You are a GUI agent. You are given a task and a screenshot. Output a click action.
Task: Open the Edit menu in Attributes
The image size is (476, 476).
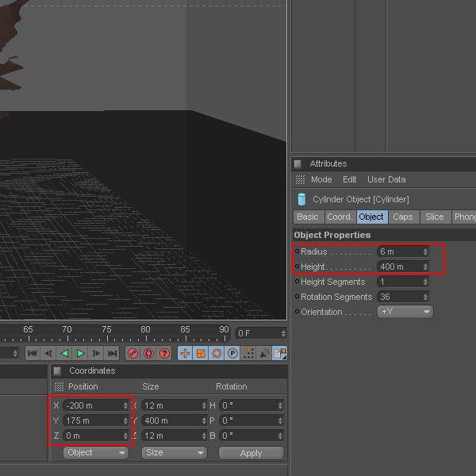(x=349, y=179)
